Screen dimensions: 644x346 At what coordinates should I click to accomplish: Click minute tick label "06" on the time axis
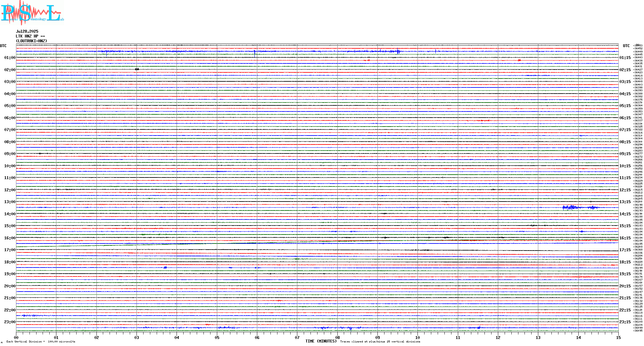click(x=257, y=337)
